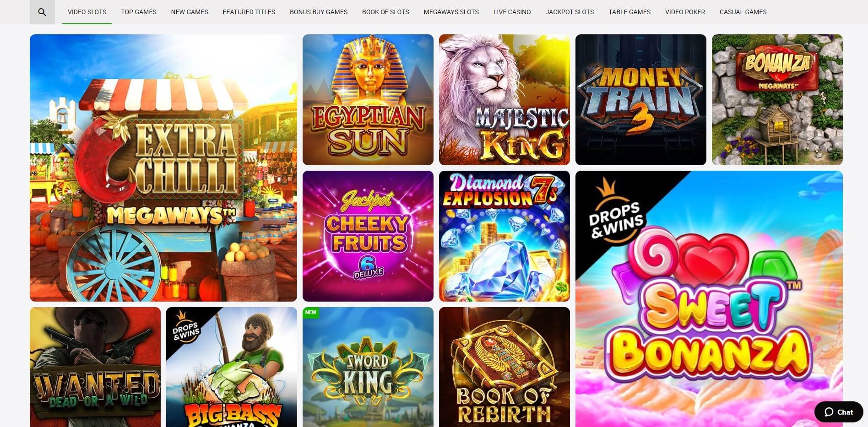Open Wanted Dead or a Wild
Image resolution: width=868 pixels, height=427 pixels.
(x=95, y=367)
